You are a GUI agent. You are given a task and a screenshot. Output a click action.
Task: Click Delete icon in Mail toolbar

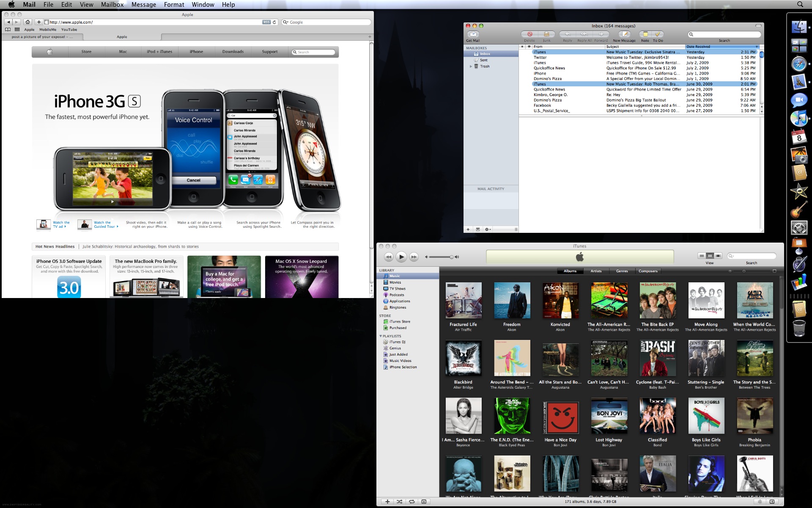click(x=529, y=34)
